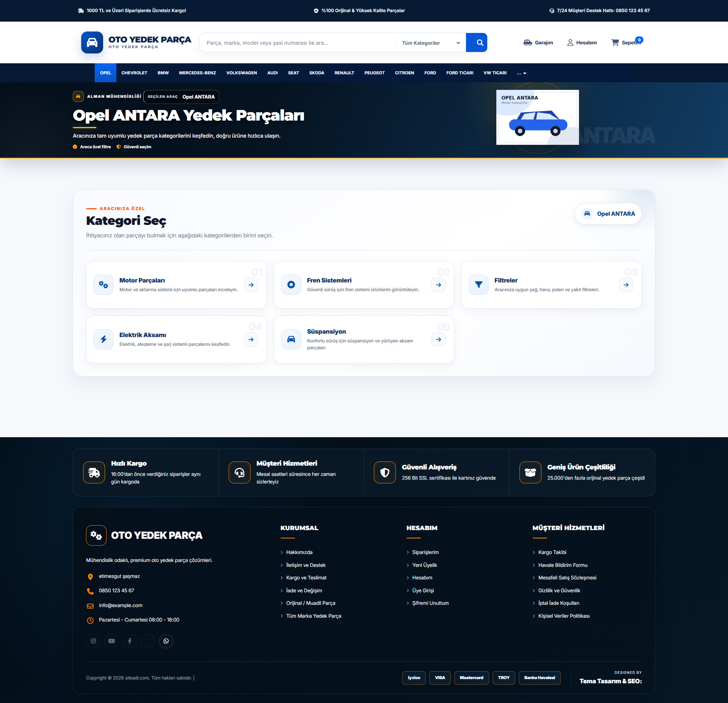Open Filtreler arrow button
This screenshot has height=703, width=728.
[626, 285]
